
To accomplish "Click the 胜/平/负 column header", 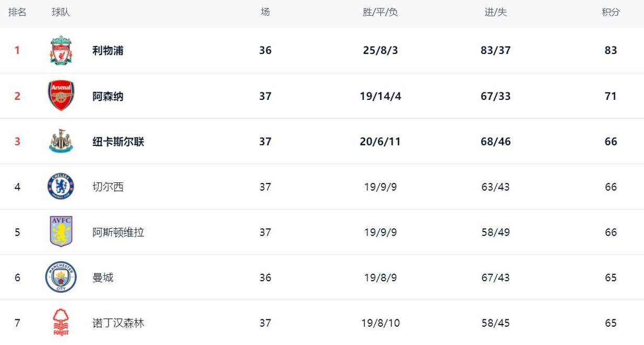I will (380, 12).
